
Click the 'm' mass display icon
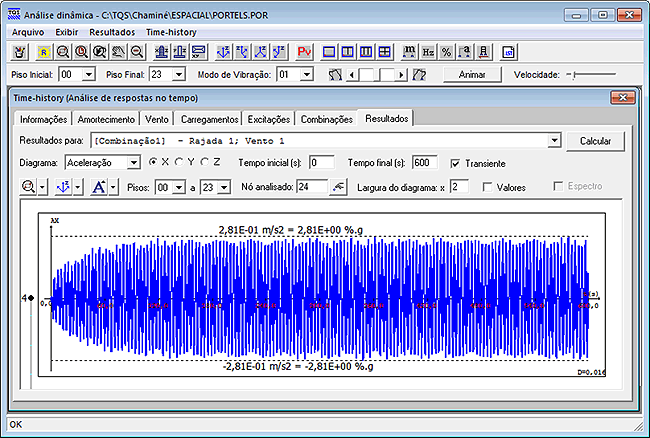pyautogui.click(x=409, y=52)
